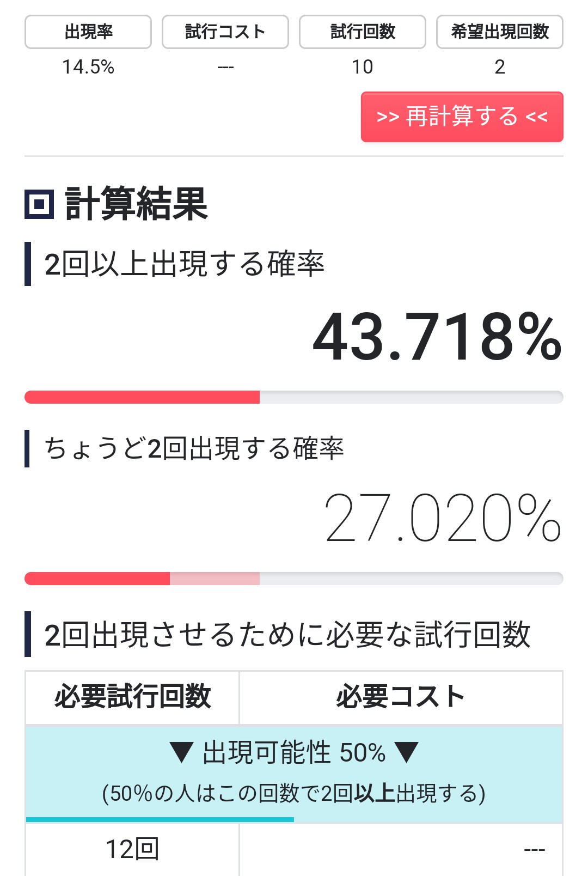Tap the 14.5% appearance rate value
588x876 pixels.
coord(88,67)
